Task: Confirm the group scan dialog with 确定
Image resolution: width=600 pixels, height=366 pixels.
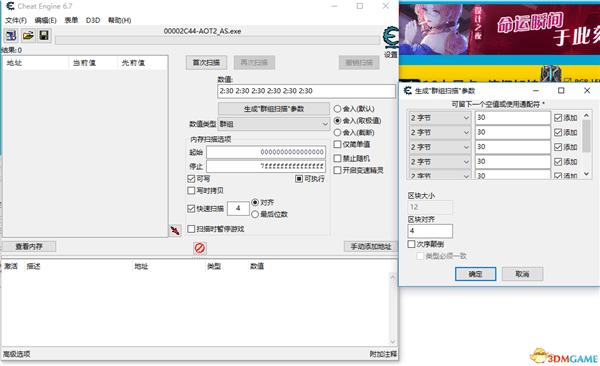Action: click(475, 274)
